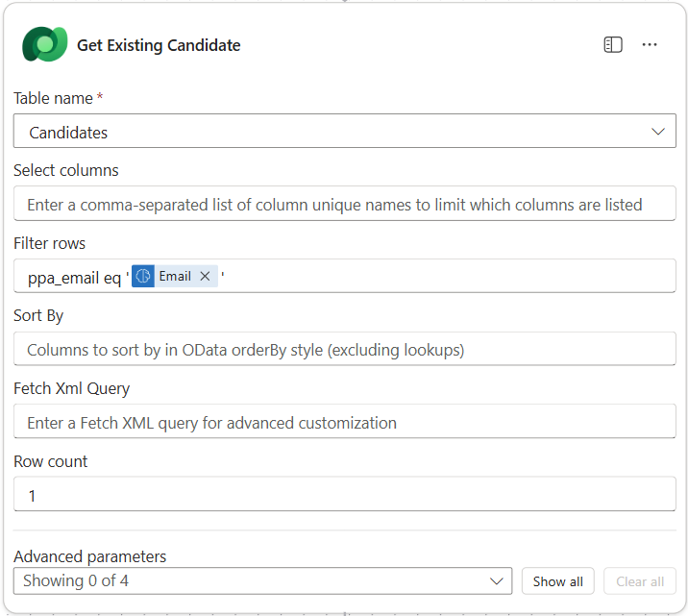Toggle the side panel layout icon

point(613,45)
